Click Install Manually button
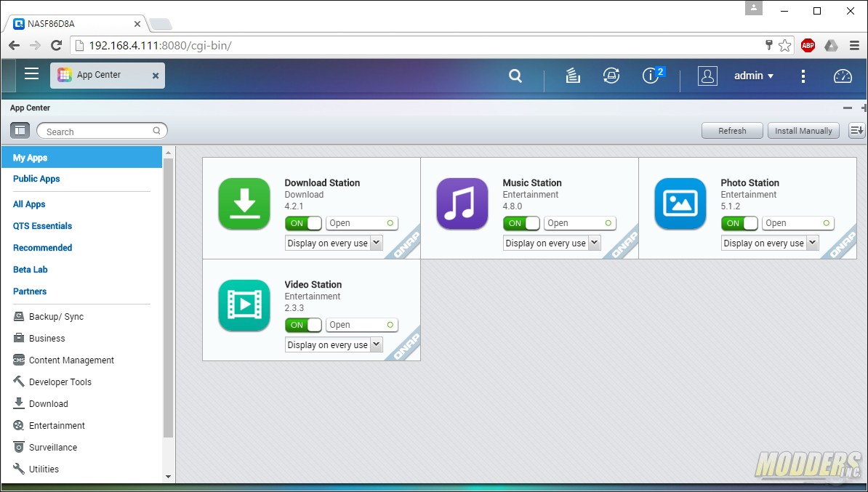The height and width of the screenshot is (492, 868). 803,131
